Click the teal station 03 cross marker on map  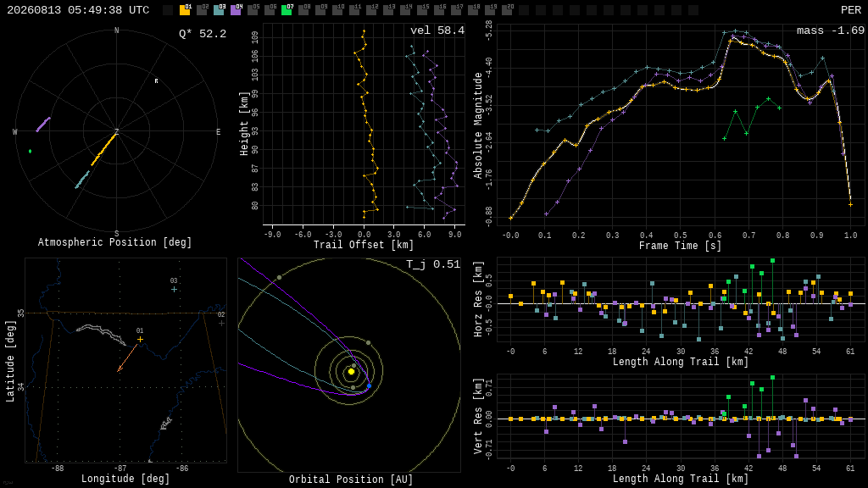point(174,290)
